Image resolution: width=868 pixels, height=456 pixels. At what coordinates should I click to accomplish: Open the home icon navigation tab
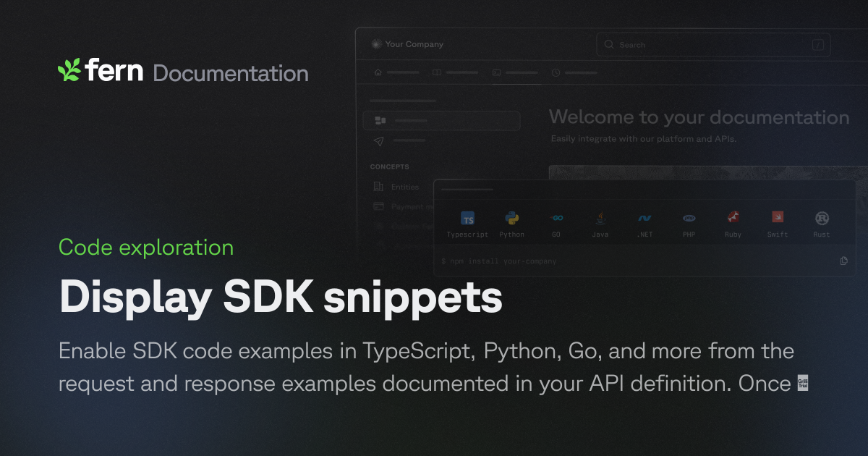[378, 72]
